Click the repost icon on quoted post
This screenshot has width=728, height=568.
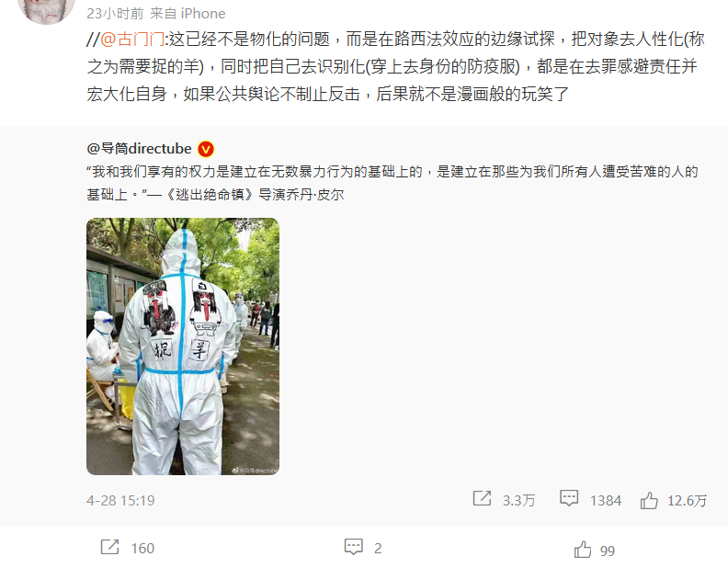[482, 498]
